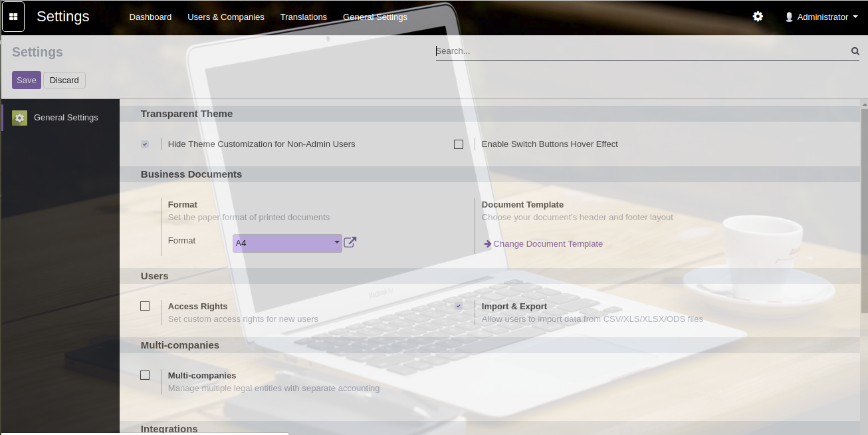Toggle the Import & Export checkbox
This screenshot has height=435, width=868.
point(459,306)
